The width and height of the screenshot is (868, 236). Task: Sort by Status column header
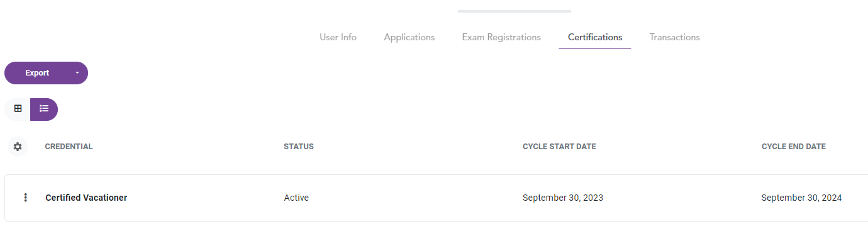point(299,147)
